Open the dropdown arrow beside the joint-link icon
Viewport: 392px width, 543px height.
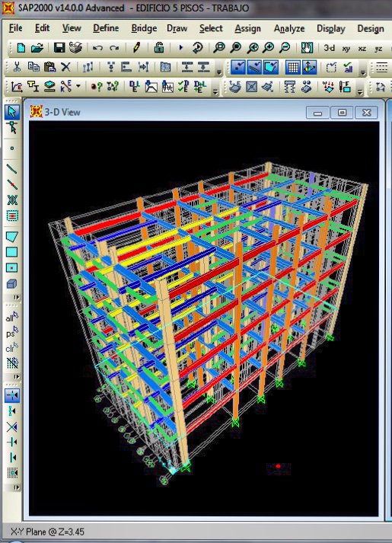[x=78, y=85]
